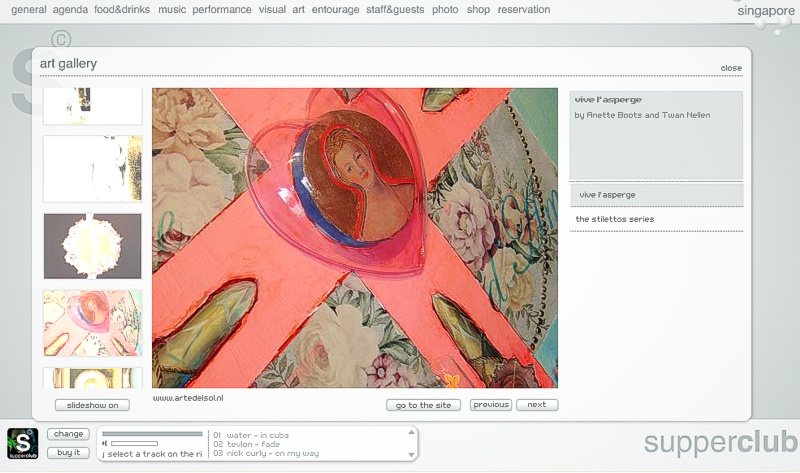Click the supperclub album cover icon
Viewport: 800px width, 473px height.
coord(22,443)
